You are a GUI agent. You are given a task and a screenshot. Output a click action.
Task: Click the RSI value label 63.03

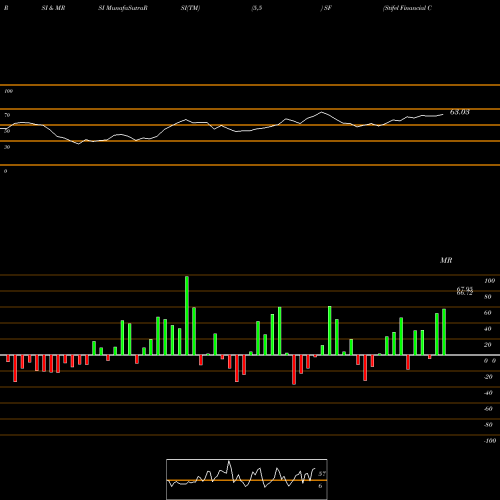pos(459,112)
